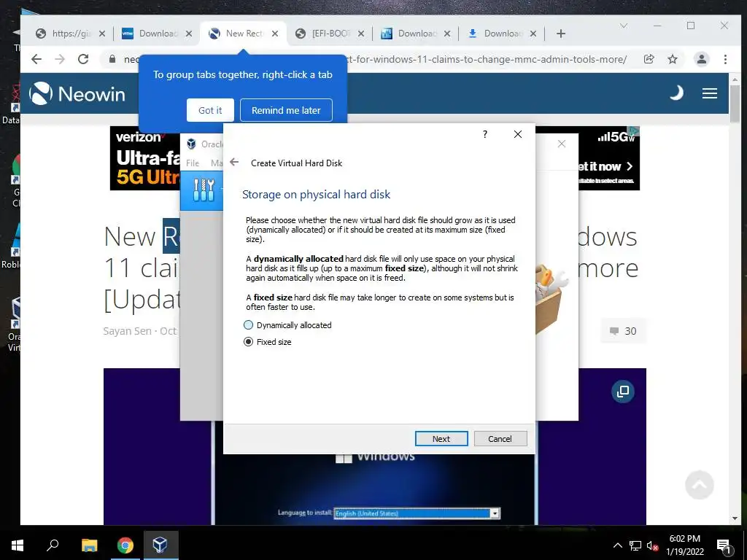Open the muted volume tray icon

pos(652,545)
